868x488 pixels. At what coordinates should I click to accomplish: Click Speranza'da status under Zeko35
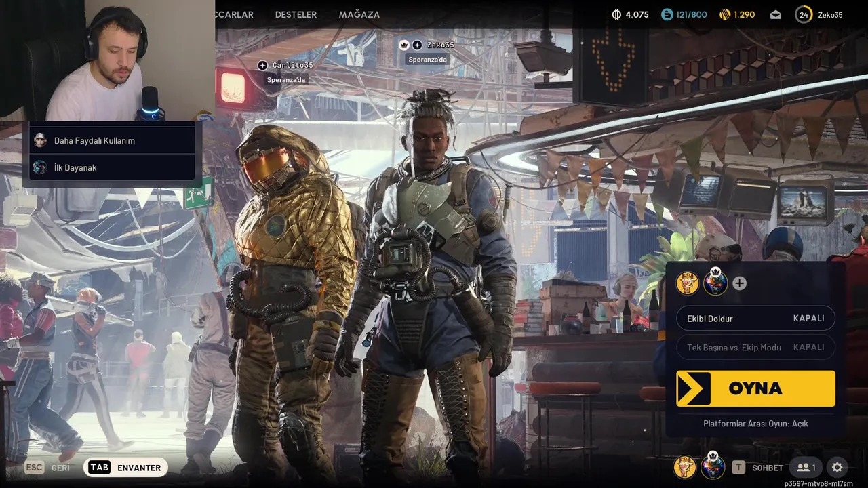point(427,60)
